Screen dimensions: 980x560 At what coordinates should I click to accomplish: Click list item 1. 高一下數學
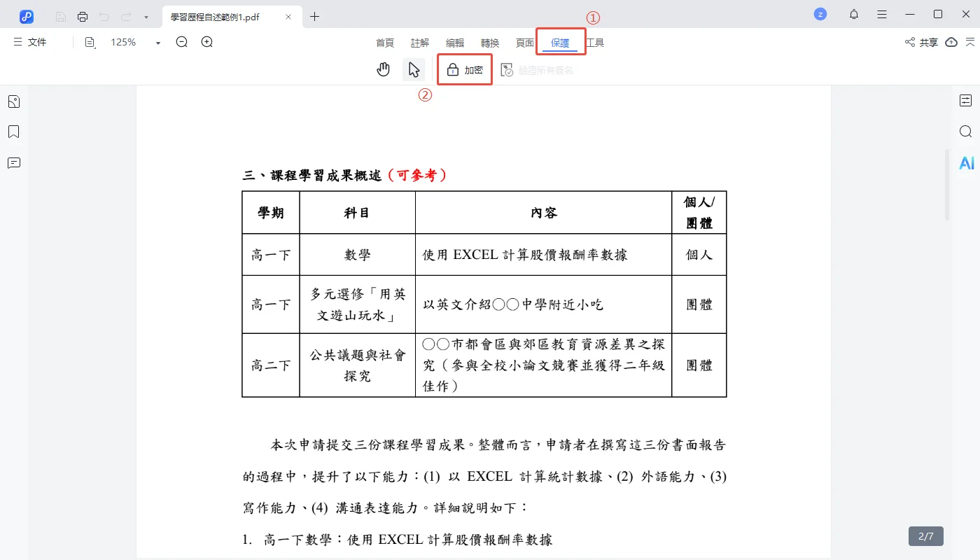click(x=398, y=540)
